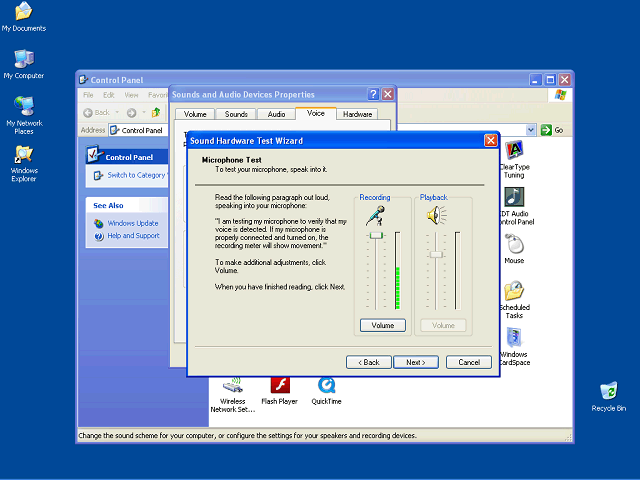Viewport: 640px width, 480px height.
Task: Click the Back arrow in Control Panel toolbar
Action: tap(87, 112)
